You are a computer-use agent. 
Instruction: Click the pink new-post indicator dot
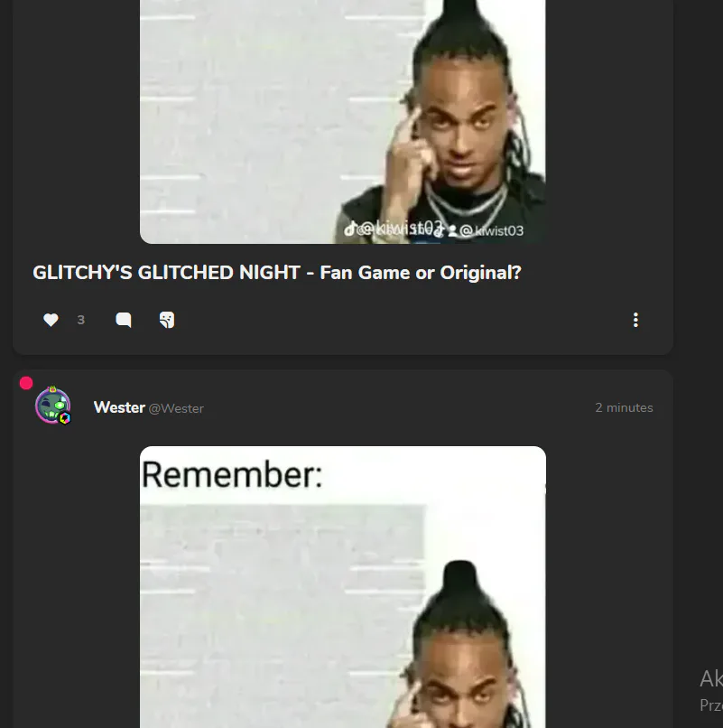click(x=26, y=383)
